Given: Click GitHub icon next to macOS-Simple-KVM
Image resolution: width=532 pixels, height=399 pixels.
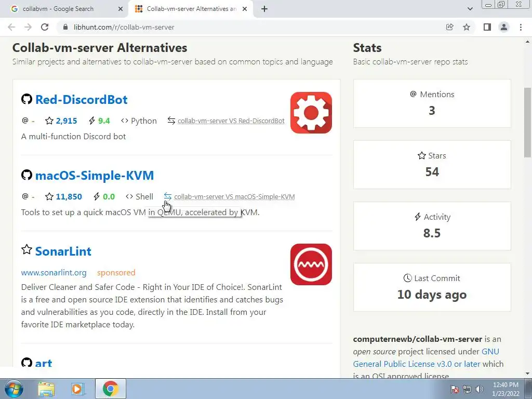Looking at the screenshot, I should [26, 175].
